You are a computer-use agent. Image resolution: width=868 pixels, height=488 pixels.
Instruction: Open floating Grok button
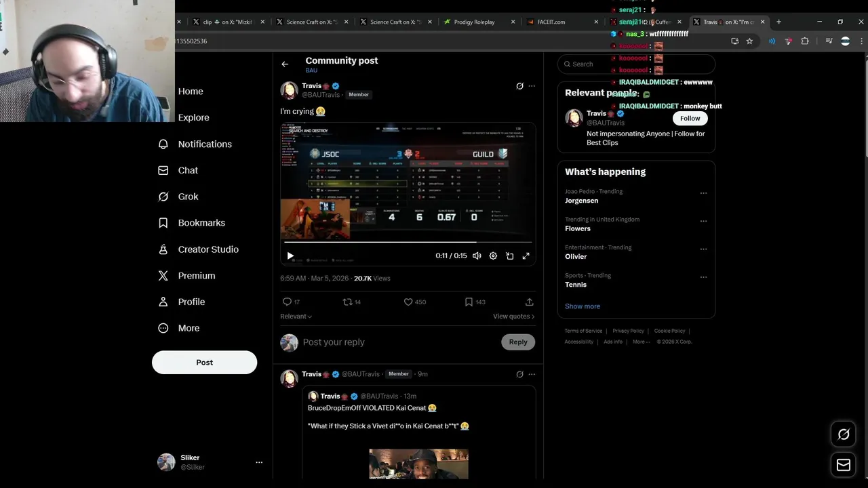pyautogui.click(x=844, y=434)
